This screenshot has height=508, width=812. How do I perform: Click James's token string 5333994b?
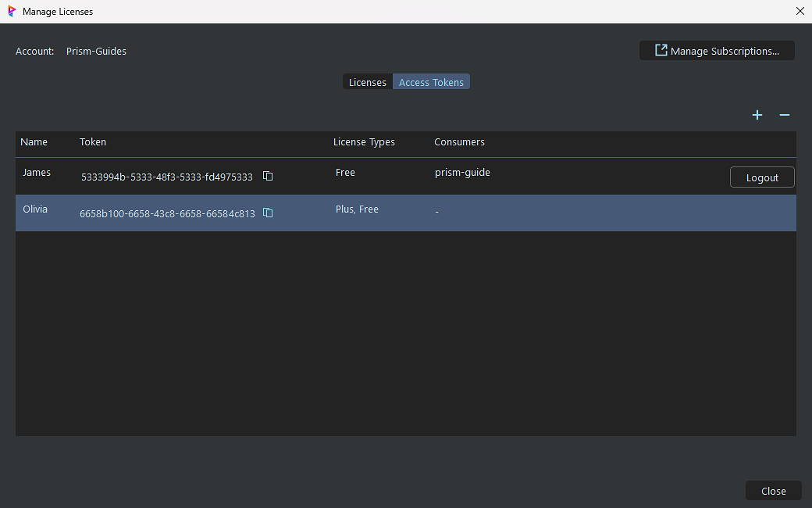coord(167,177)
